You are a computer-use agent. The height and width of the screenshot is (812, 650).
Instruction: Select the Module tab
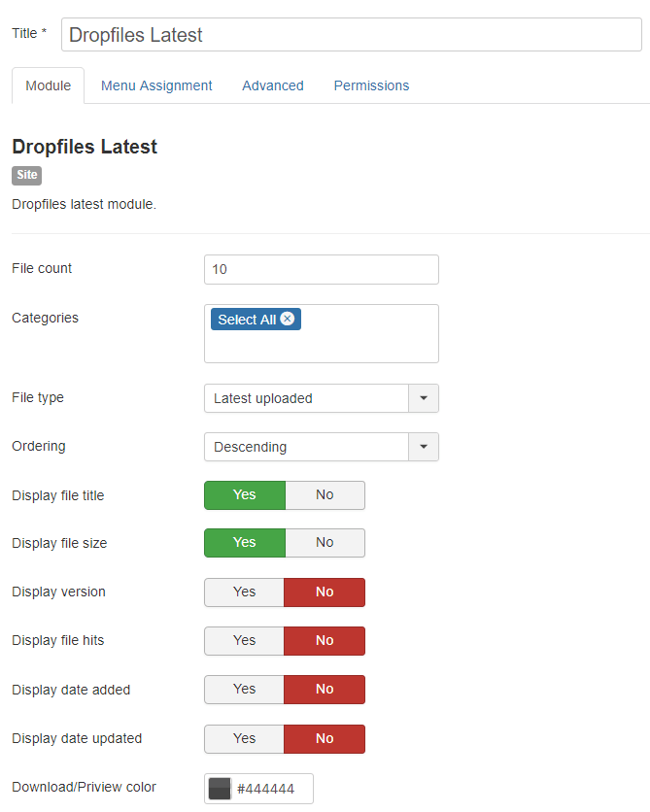pos(49,85)
